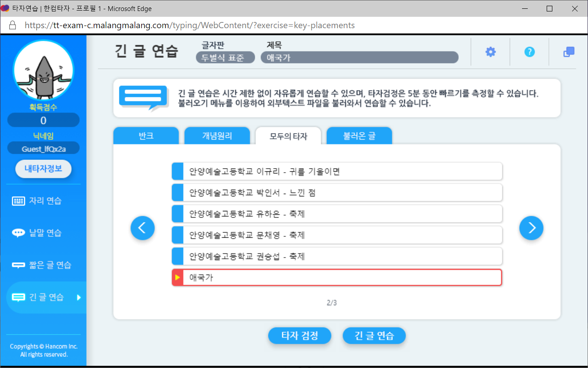588x368 pixels.
Task: Click the keyboard icon beside 자리 연습
Action: tap(18, 201)
